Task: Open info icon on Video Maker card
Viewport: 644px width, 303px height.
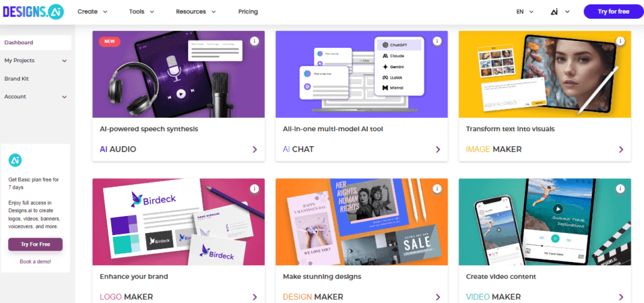Action: tap(621, 189)
